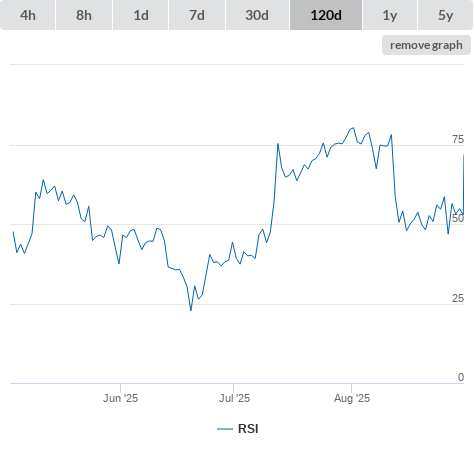The width and height of the screenshot is (474, 455).
Task: Click the Aug '25 axis label
Action: [x=352, y=398]
